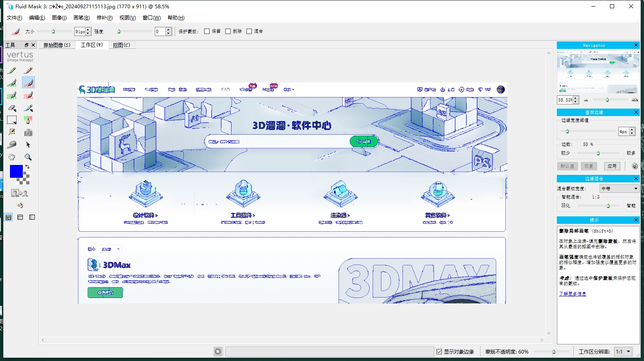Select the active red Delete local brush

[28, 83]
